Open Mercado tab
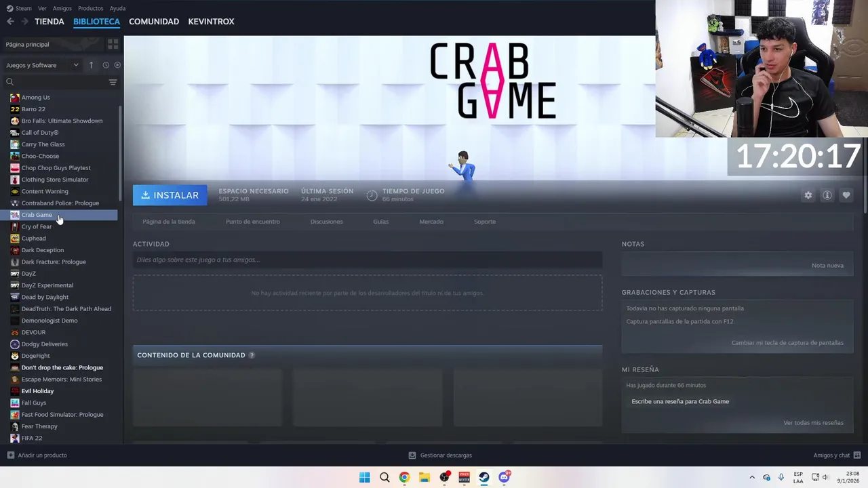Viewport: 868px width, 488px height. [x=431, y=222]
